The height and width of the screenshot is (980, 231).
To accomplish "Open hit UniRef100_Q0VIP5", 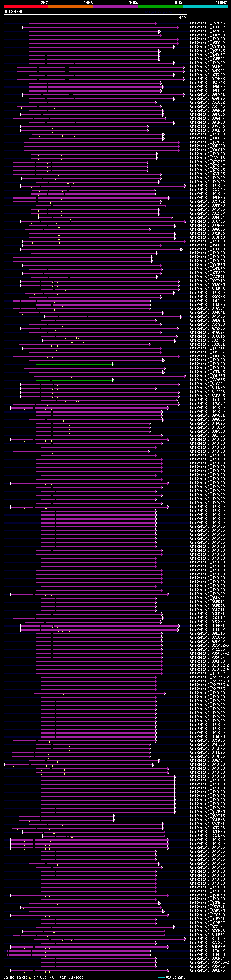I will click(208, 126).
